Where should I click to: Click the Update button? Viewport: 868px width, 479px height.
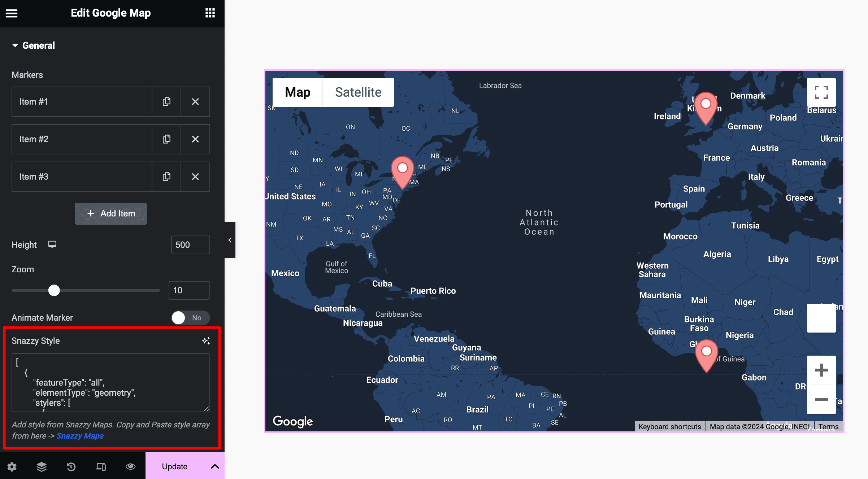point(175,466)
